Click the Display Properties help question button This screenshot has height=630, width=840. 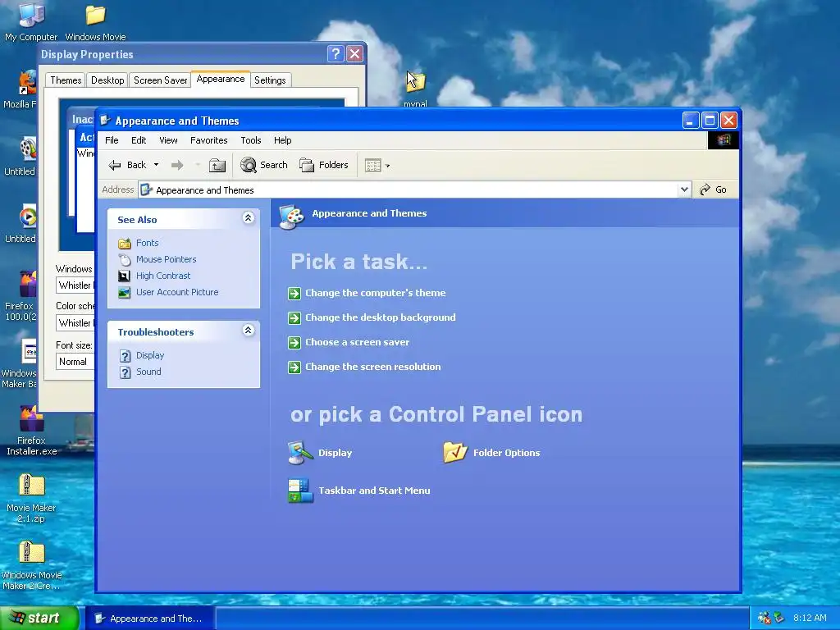[336, 53]
